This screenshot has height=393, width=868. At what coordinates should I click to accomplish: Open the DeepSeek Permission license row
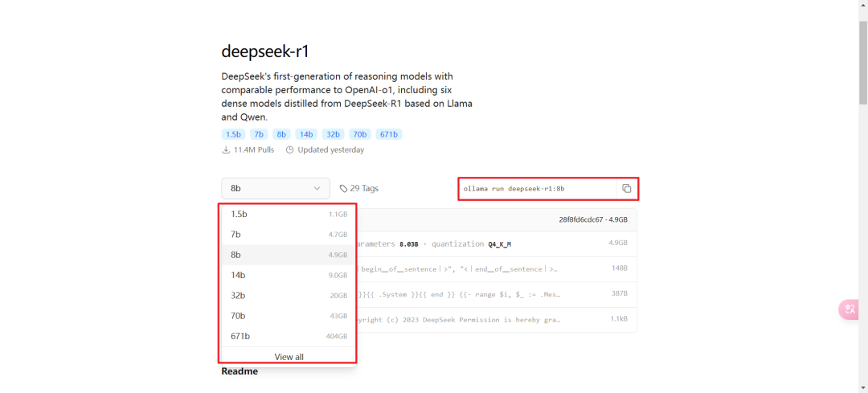497,320
